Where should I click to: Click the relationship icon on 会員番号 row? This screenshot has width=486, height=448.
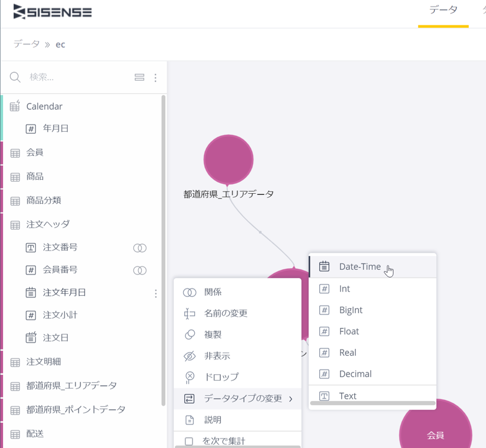click(x=140, y=270)
